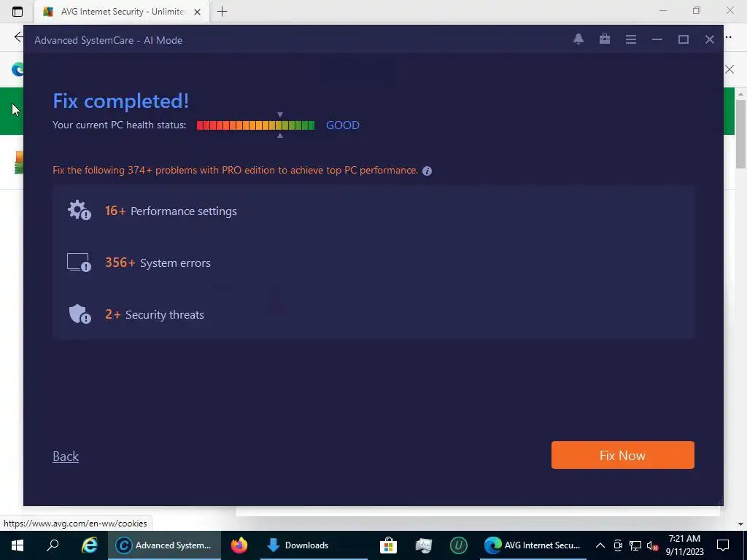Select the 16+ Performance settings row

[373, 211]
